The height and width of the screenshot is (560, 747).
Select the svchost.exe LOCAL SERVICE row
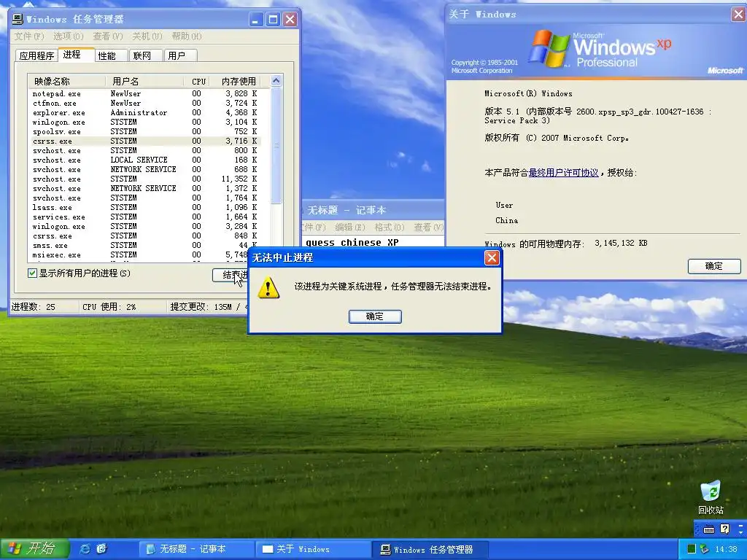point(145,160)
